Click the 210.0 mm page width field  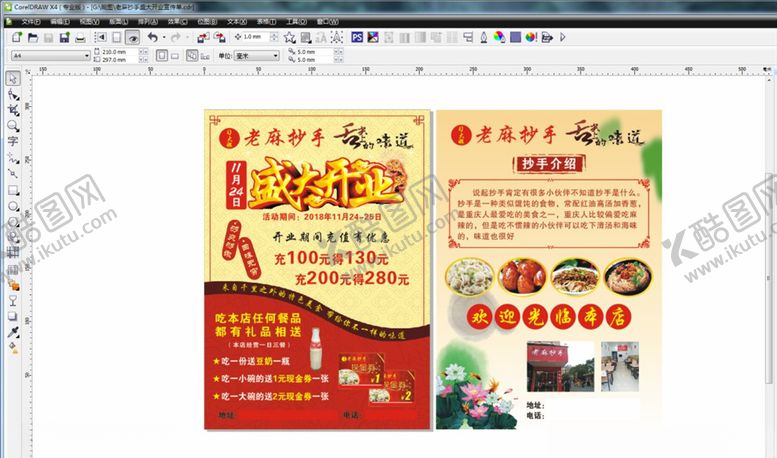[x=119, y=52]
